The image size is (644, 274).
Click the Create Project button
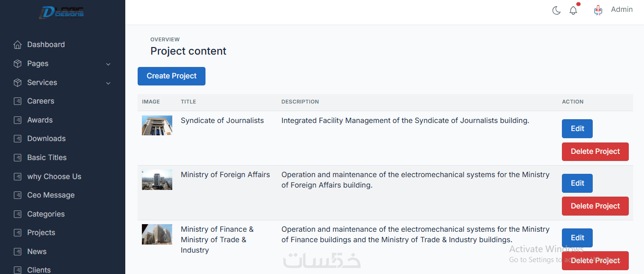171,76
